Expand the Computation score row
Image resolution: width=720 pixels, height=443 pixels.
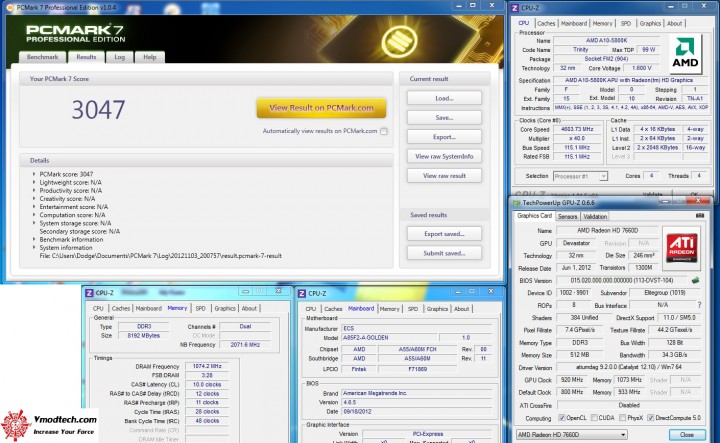pos(34,215)
